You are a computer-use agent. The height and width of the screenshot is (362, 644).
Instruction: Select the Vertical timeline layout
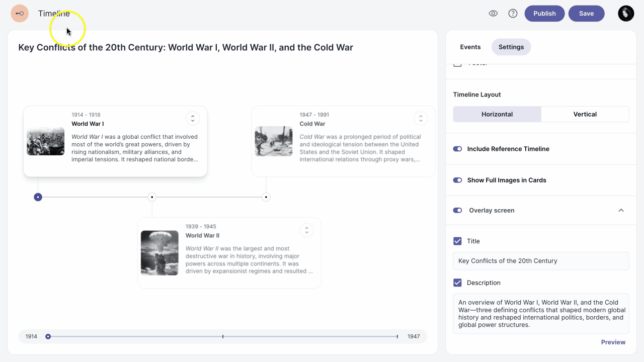[x=585, y=114]
